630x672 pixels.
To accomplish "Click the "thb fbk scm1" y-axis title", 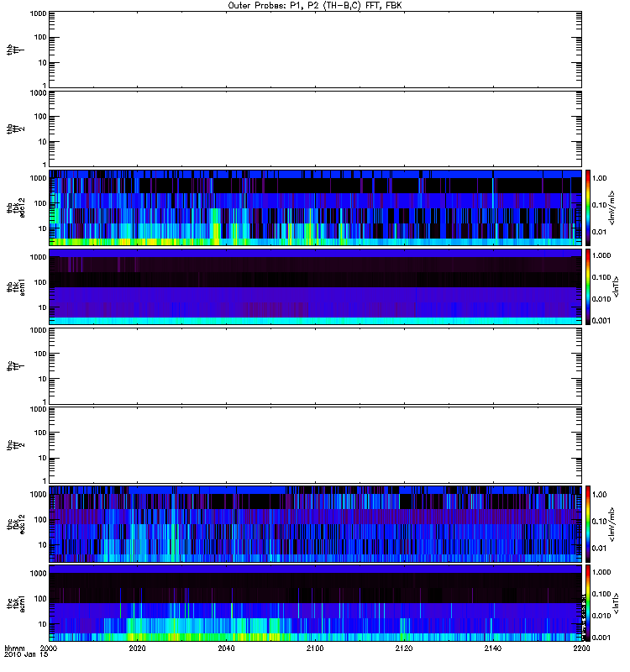I will pyautogui.click(x=15, y=286).
